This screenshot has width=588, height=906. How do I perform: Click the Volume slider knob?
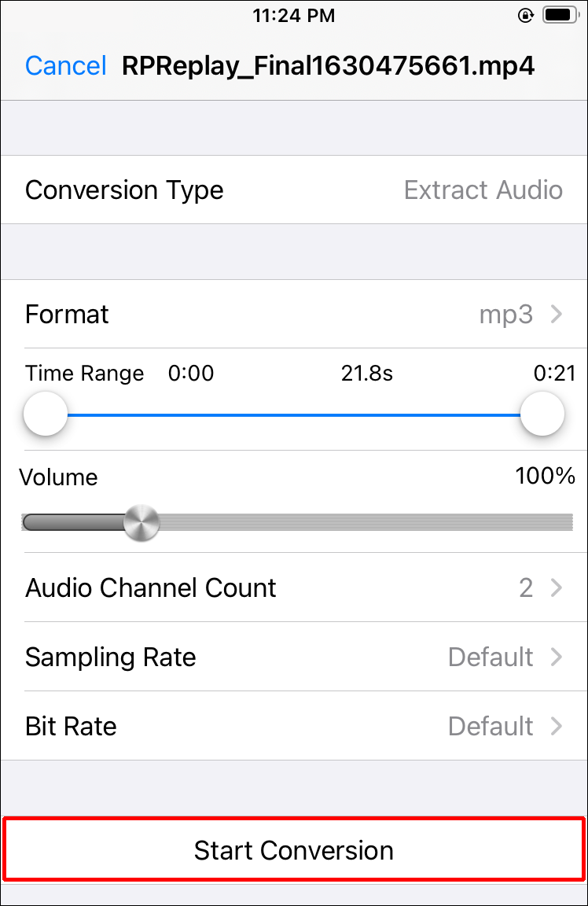142,521
